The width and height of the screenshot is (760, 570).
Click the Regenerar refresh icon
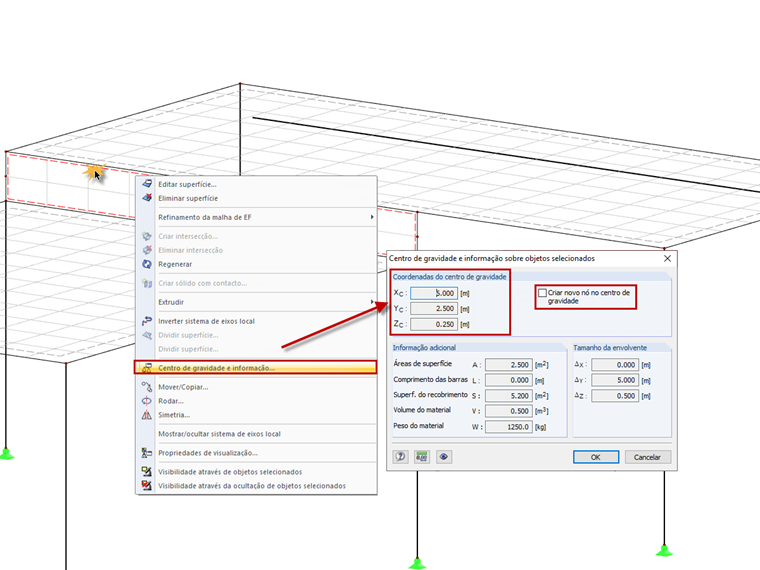pos(147,264)
